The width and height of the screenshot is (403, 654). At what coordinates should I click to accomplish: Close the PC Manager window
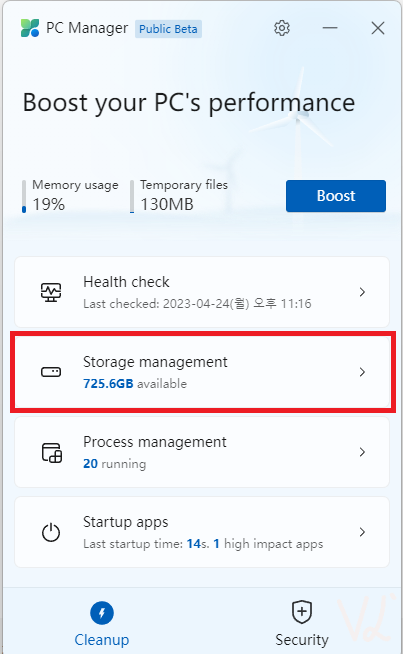point(378,28)
